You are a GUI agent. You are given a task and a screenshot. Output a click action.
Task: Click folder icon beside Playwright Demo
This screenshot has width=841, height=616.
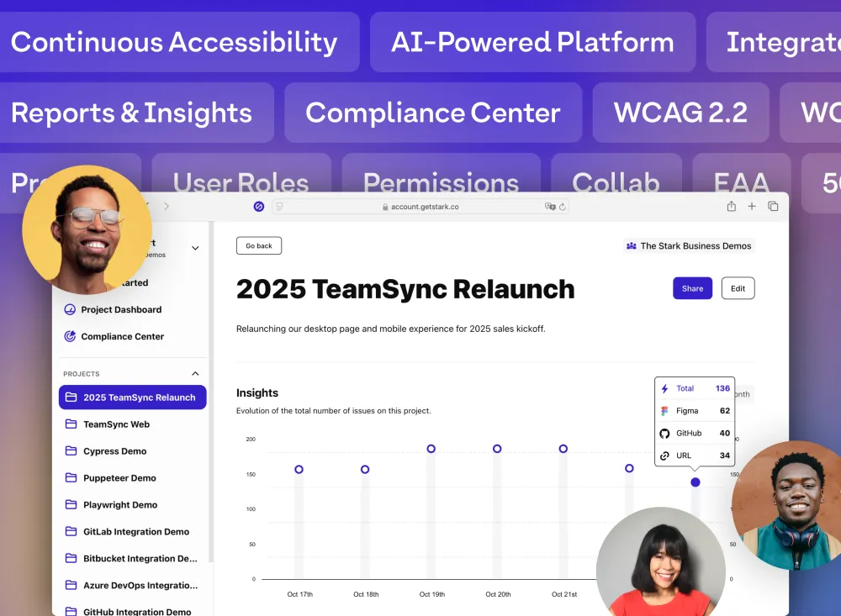pyautogui.click(x=71, y=504)
